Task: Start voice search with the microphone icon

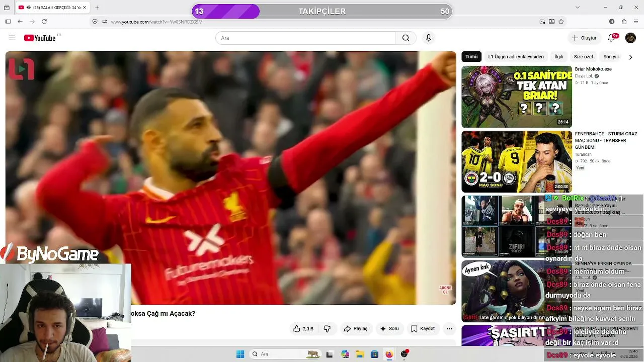Action: pyautogui.click(x=429, y=38)
